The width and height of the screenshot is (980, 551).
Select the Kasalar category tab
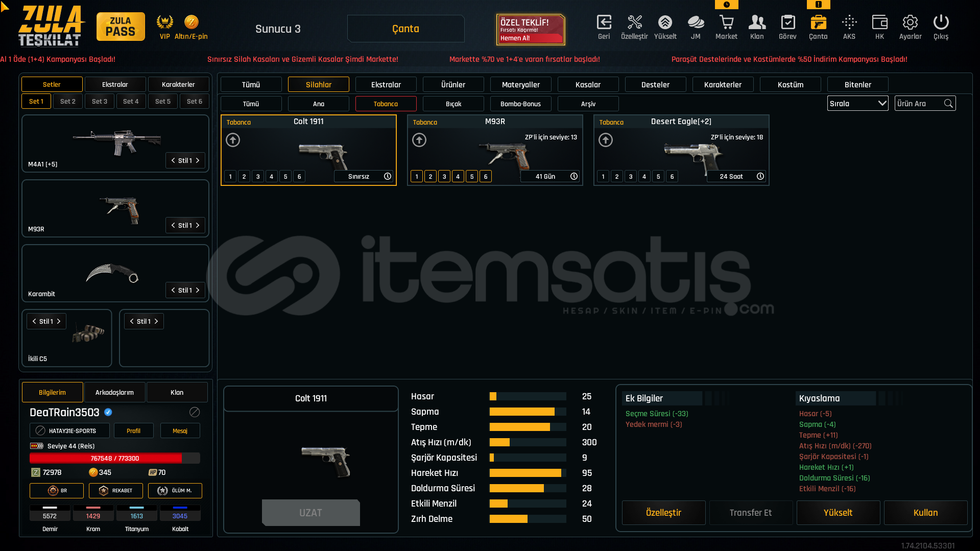[588, 85]
